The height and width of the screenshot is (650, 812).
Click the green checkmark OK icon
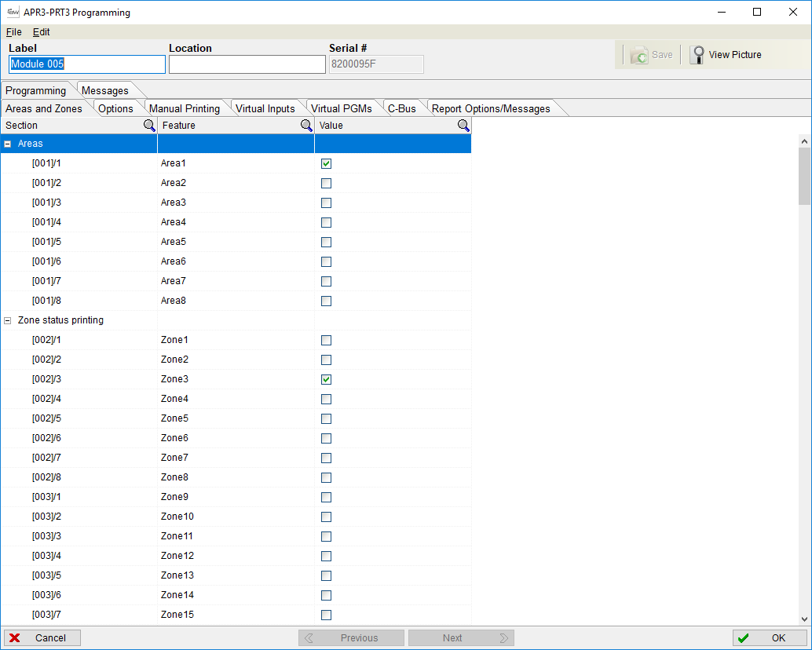coord(743,638)
